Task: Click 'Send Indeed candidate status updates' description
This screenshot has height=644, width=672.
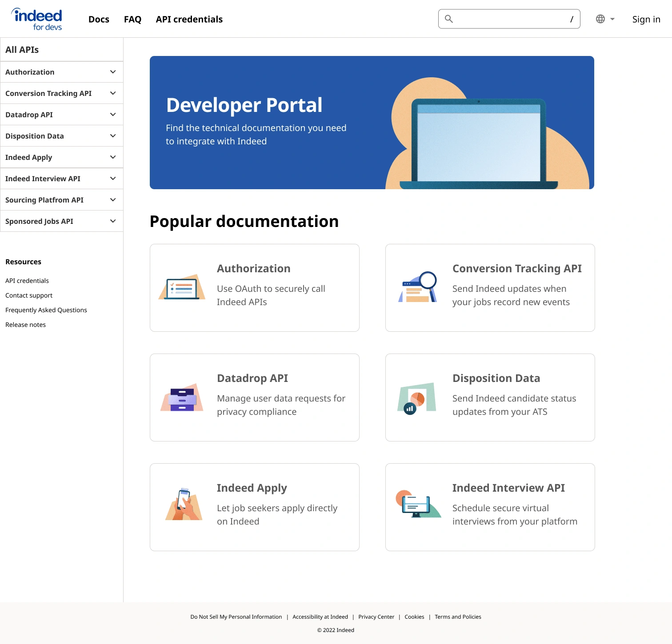Action: point(514,405)
